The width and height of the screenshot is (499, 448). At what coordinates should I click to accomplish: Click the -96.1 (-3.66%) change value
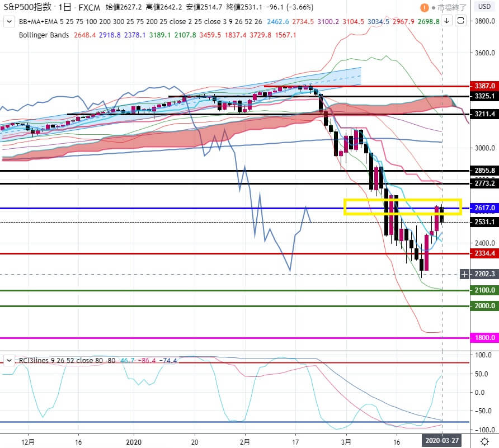pyautogui.click(x=290, y=7)
